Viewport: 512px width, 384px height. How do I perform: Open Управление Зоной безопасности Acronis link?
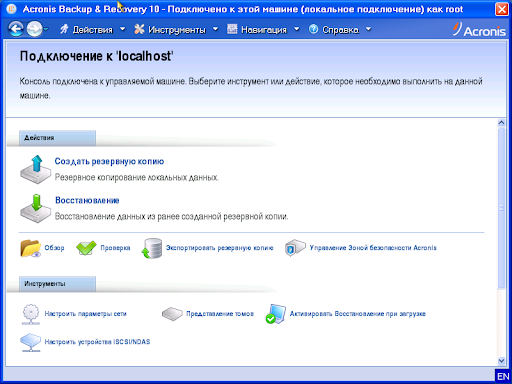[373, 248]
